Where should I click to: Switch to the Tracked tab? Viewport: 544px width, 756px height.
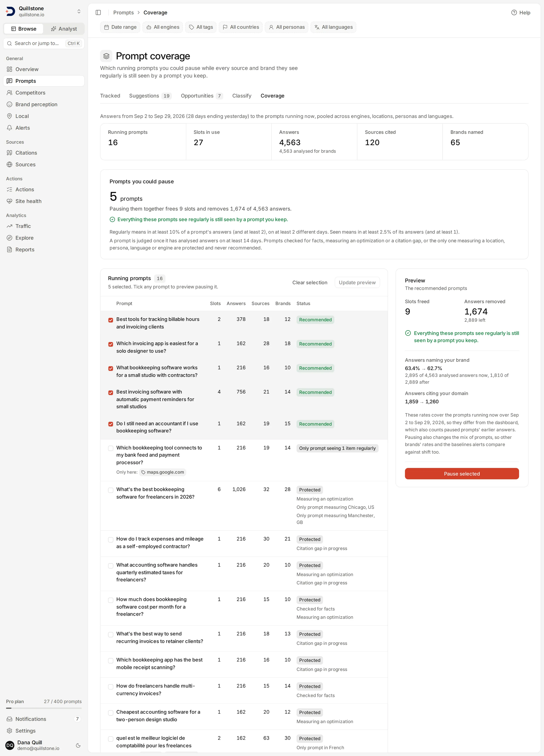point(110,96)
